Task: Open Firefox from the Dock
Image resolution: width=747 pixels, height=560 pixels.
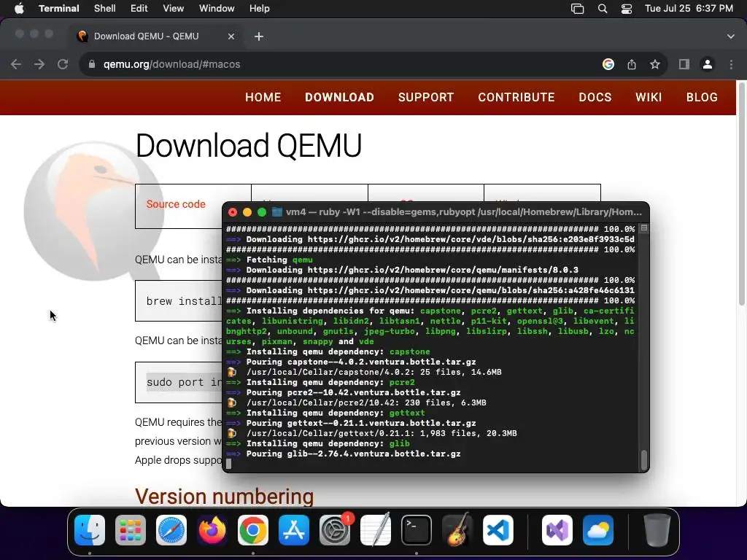Action: [x=212, y=530]
